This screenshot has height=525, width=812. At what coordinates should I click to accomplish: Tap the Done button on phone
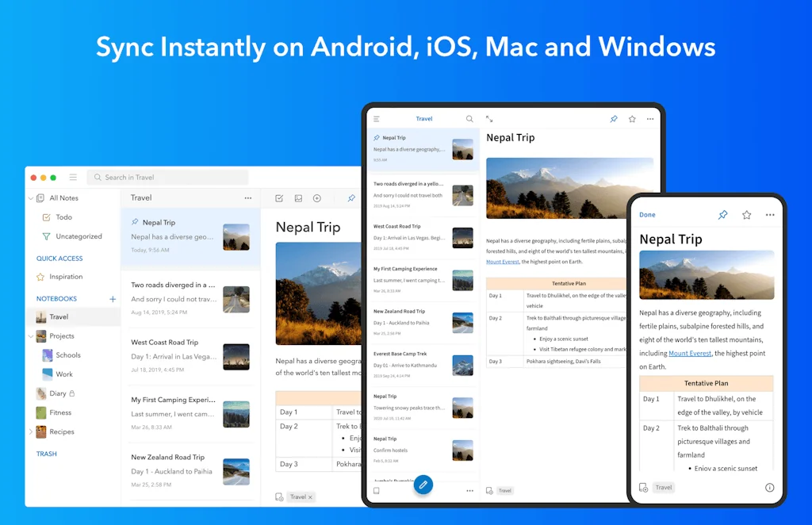647,215
